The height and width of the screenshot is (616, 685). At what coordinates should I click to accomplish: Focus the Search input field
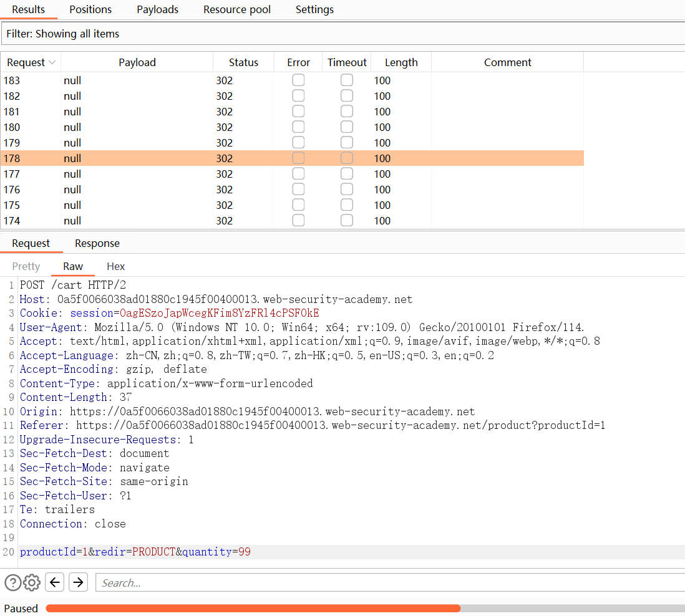[390, 583]
